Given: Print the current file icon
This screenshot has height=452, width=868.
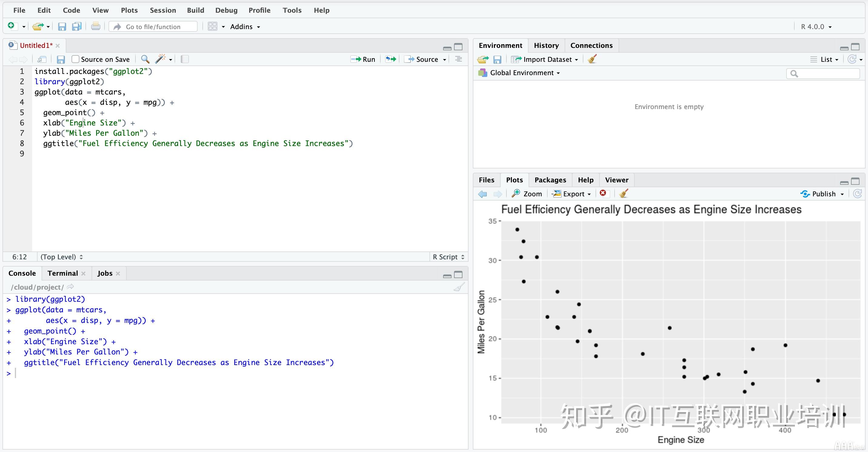Looking at the screenshot, I should [96, 26].
